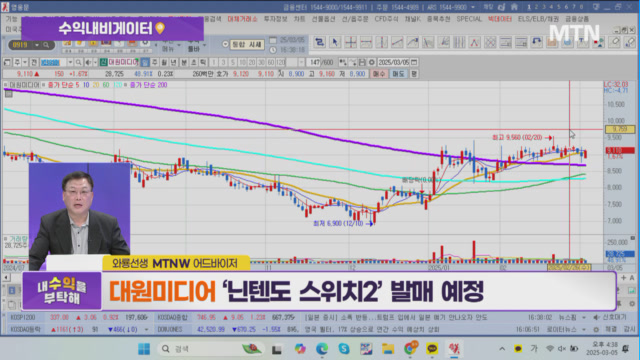Show hidden tray icons chevron
Viewport: 640px width, 360px height.
pos(502,349)
